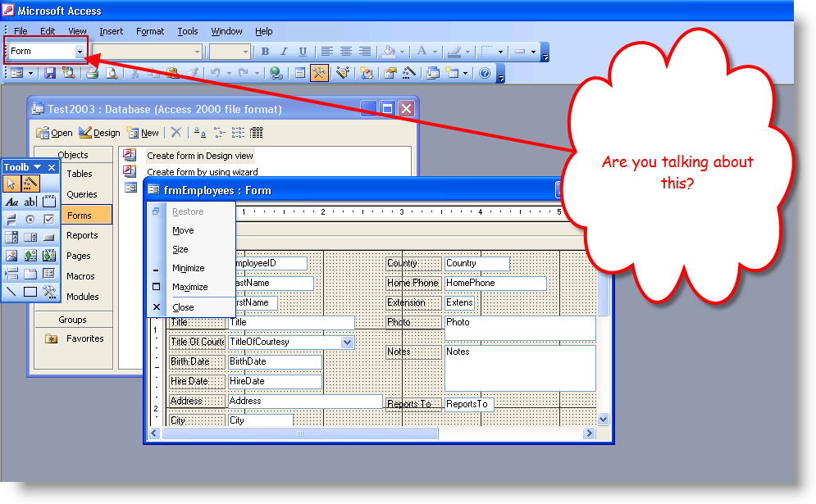
Task: Click the Save icon in toolbar
Action: click(49, 73)
